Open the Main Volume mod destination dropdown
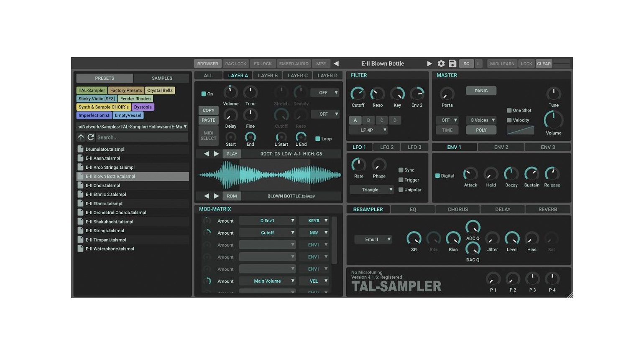Screen dimensions: 644x355 tap(267, 281)
